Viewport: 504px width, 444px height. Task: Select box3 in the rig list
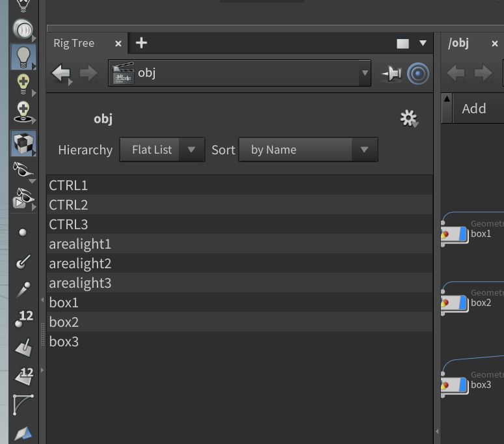point(239,341)
